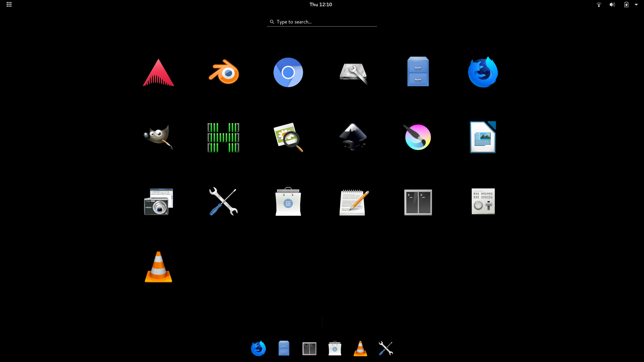Click Software bag icon in the dock
Screen dimensions: 644x362
[x=335, y=348]
